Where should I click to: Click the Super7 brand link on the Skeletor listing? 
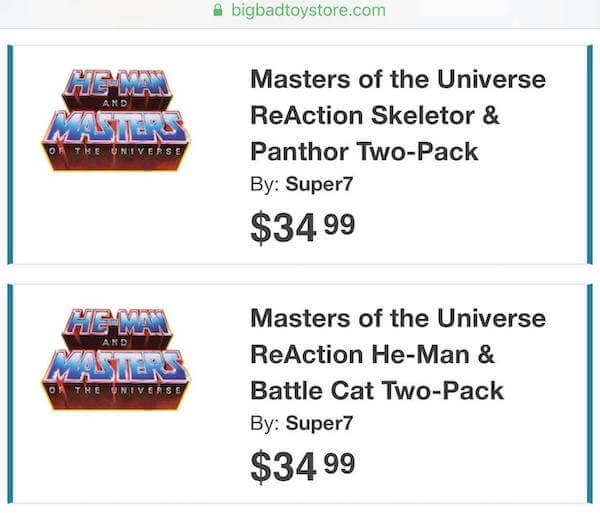[319, 184]
